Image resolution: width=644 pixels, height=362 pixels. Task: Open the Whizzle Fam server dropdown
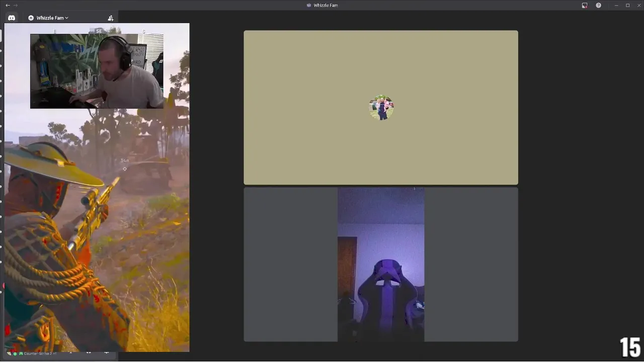48,18
